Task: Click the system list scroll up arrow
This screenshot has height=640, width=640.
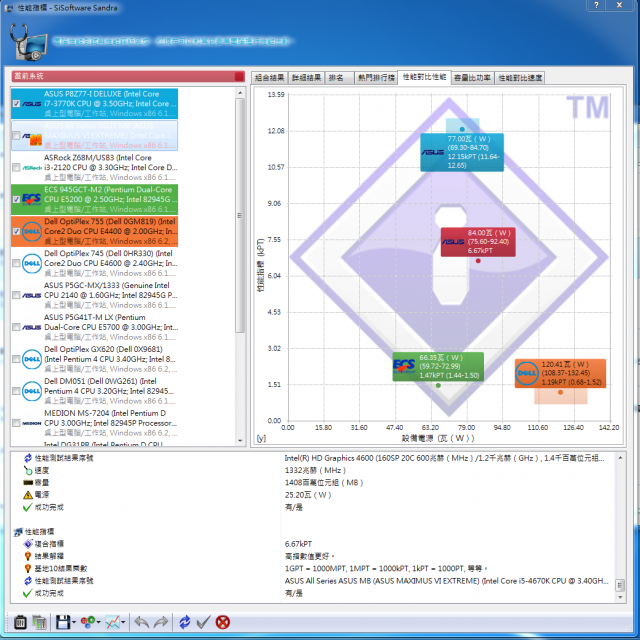Action: point(240,93)
